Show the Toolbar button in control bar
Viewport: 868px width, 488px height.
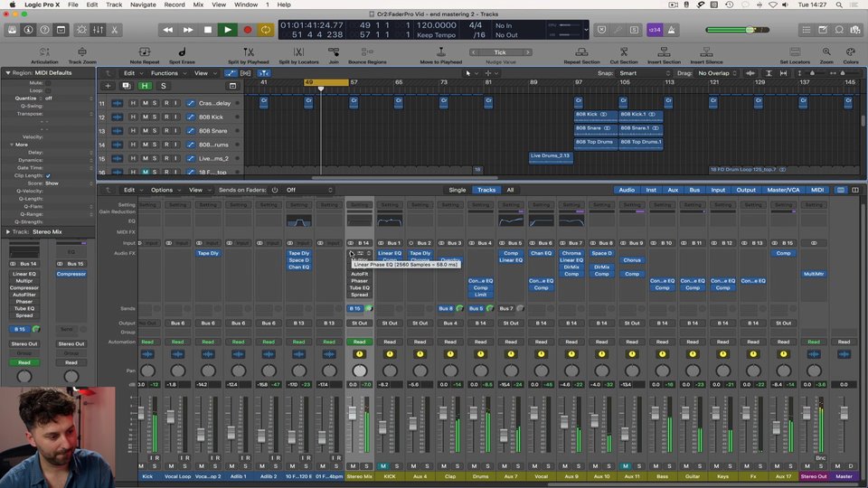click(61, 30)
